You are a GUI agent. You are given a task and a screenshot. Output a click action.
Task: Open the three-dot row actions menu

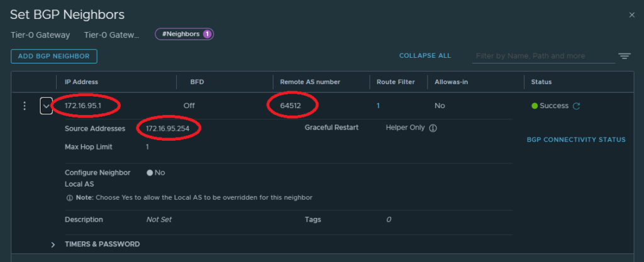(25, 106)
